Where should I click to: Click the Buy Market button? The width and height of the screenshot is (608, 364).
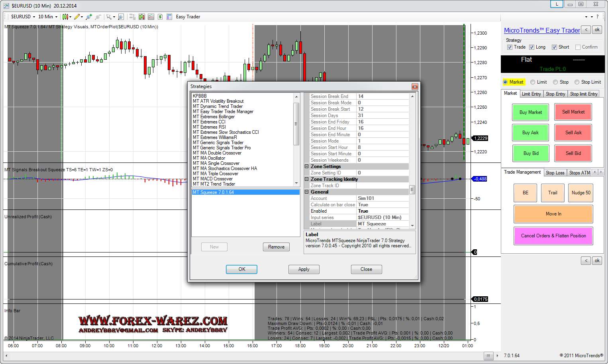530,112
